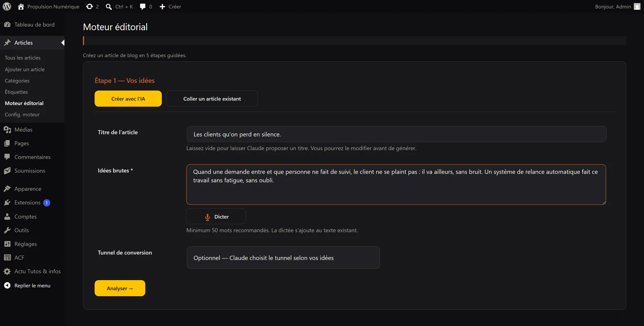644x326 pixels.
Task: Collapse the menu with Replier le menu
Action: [x=32, y=285]
